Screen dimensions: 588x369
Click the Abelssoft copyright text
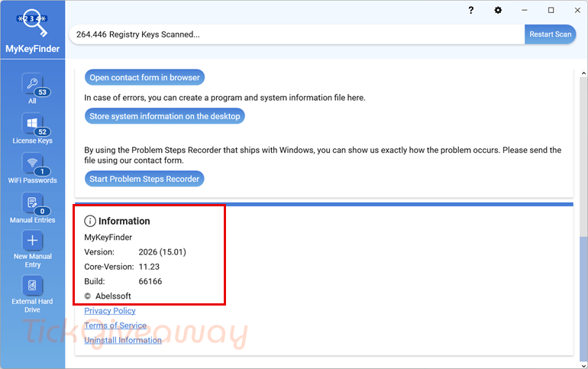108,296
